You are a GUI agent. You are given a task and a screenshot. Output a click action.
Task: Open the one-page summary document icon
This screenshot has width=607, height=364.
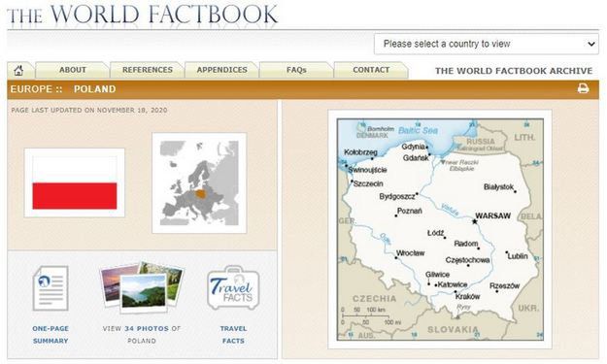point(51,288)
